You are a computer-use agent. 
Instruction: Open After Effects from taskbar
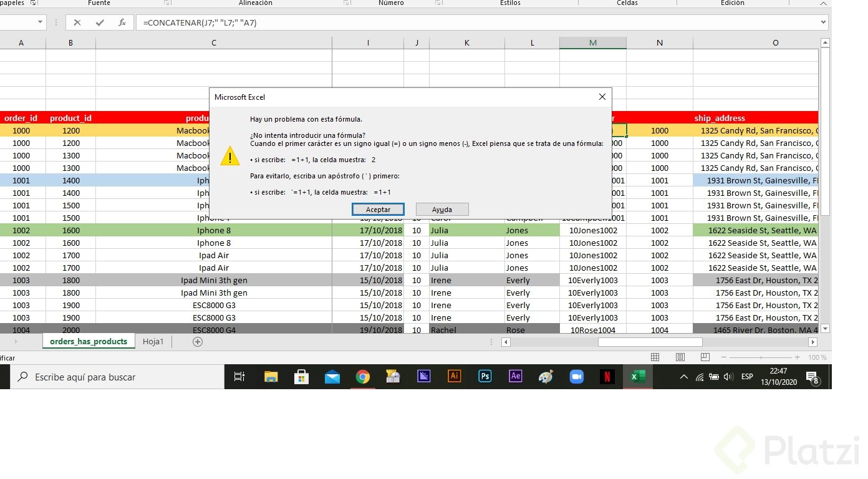[516, 377]
